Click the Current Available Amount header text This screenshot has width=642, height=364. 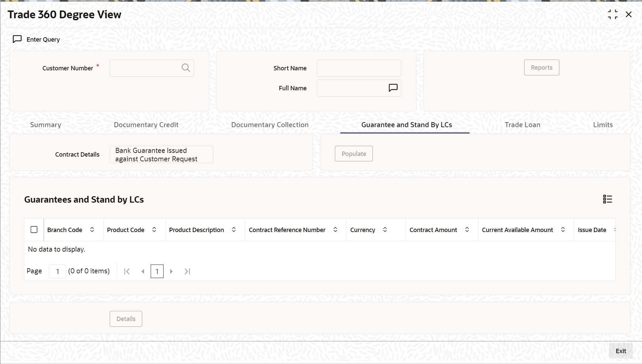[x=517, y=230]
